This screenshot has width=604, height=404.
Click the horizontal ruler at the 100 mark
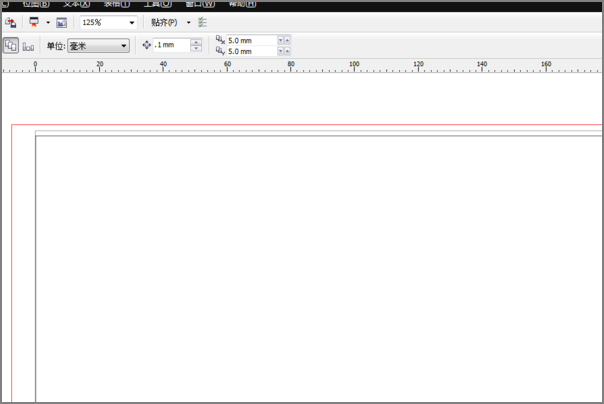point(354,65)
